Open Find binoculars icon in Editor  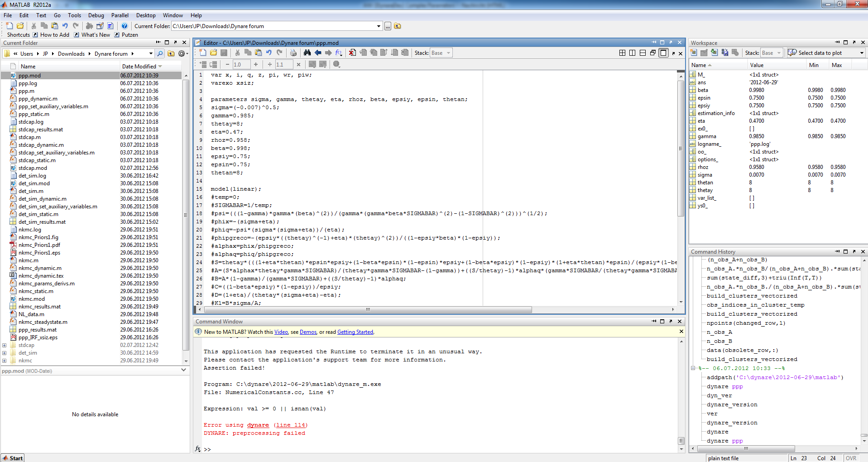tap(307, 53)
